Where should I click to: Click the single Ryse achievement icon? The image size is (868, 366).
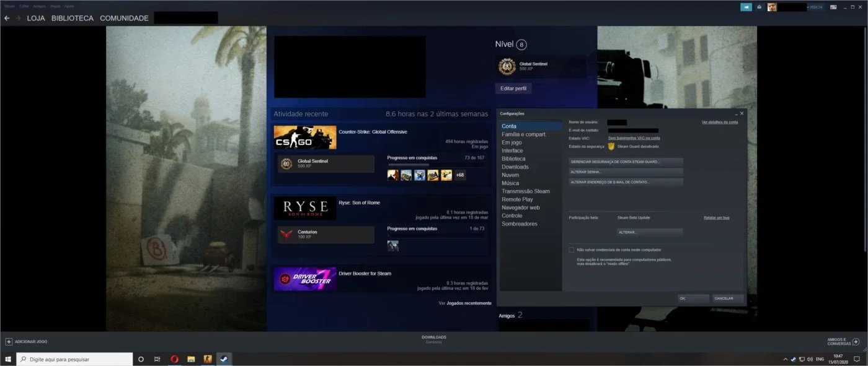click(393, 246)
